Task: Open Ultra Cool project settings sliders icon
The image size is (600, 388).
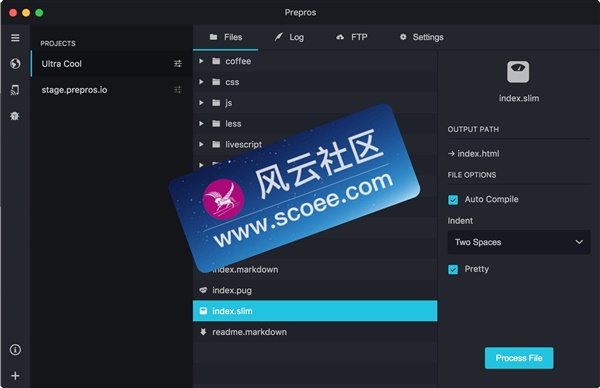Action: [x=178, y=64]
